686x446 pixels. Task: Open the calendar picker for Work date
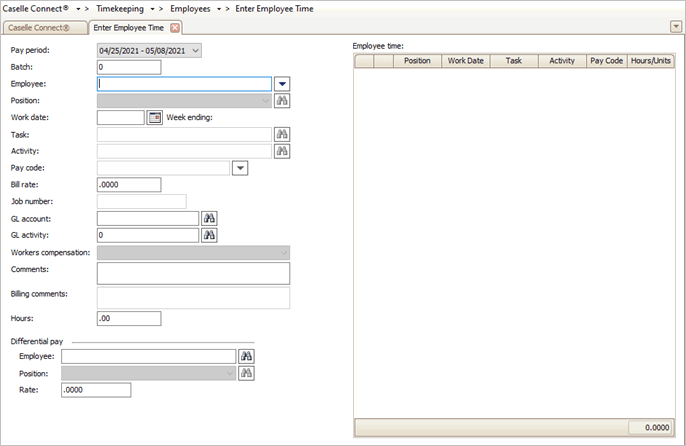[154, 118]
